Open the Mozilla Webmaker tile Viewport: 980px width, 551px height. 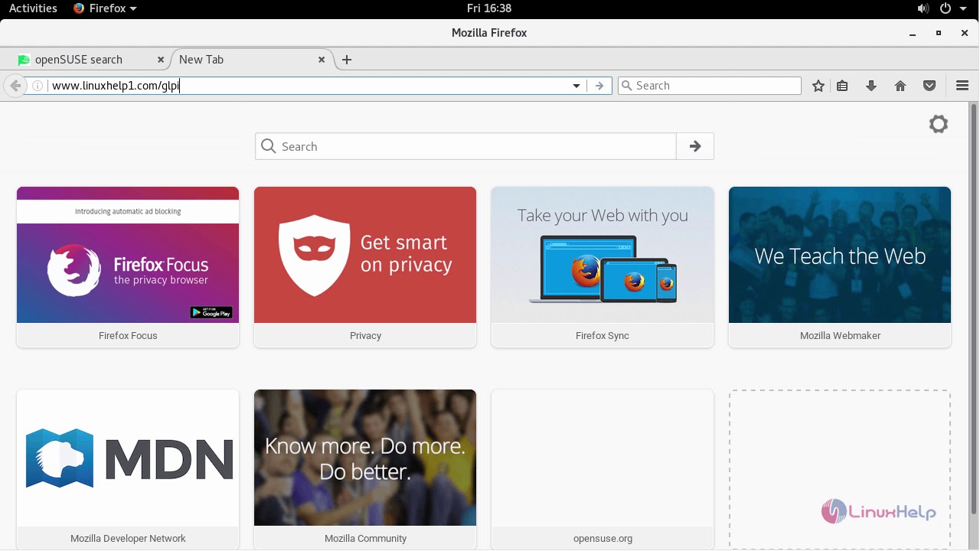(x=840, y=267)
